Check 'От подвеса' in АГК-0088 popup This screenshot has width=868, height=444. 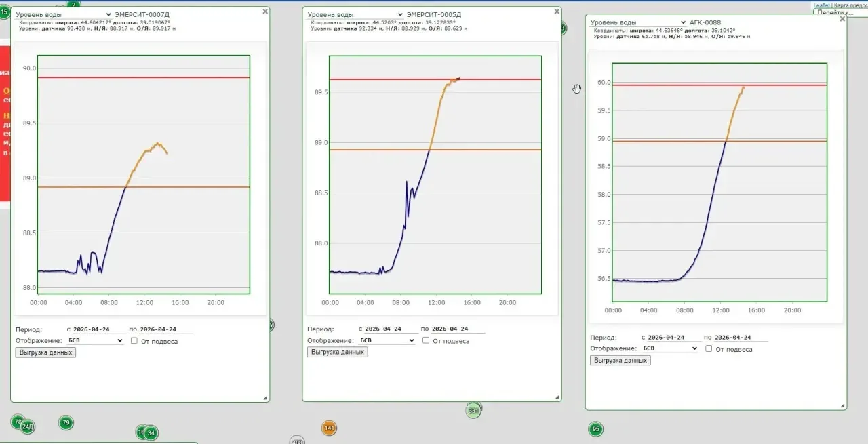coord(709,348)
